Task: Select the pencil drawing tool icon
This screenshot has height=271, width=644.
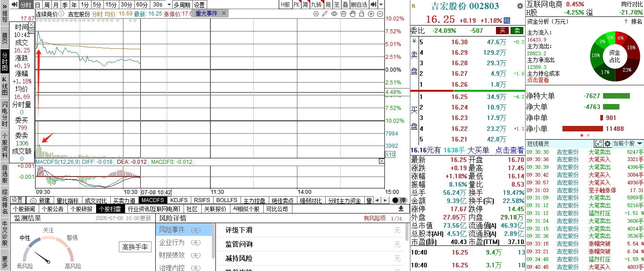Action: click(x=325, y=14)
